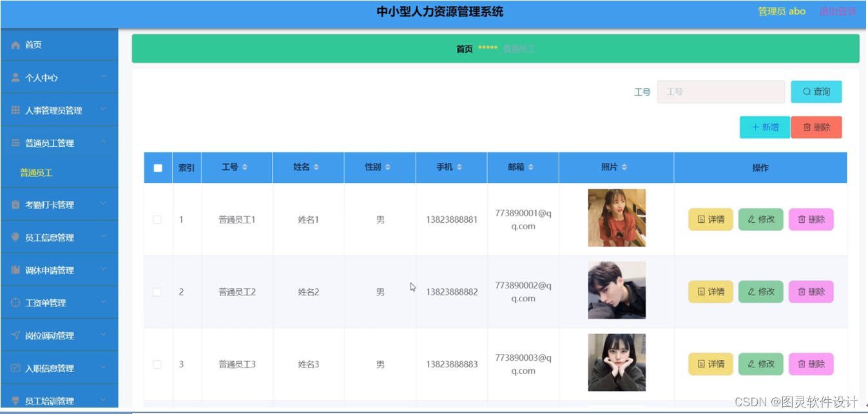This screenshot has width=868, height=414.
Task: Click red 删除 button above table
Action: (x=816, y=127)
